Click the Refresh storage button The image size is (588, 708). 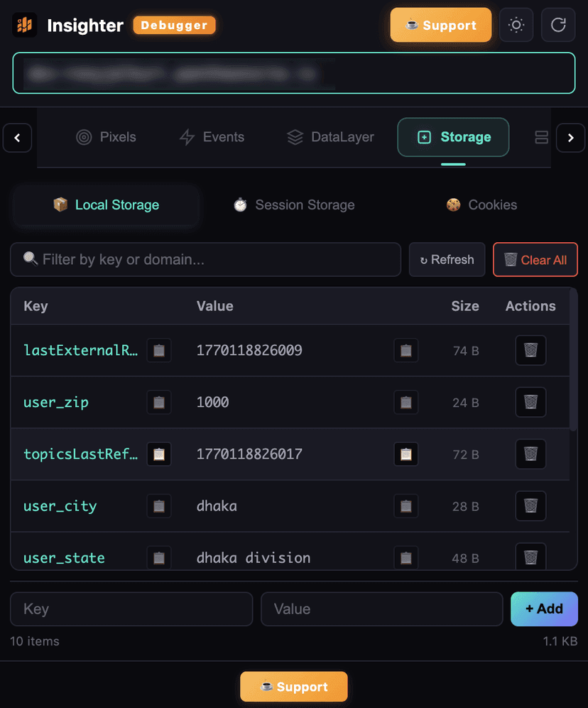447,260
